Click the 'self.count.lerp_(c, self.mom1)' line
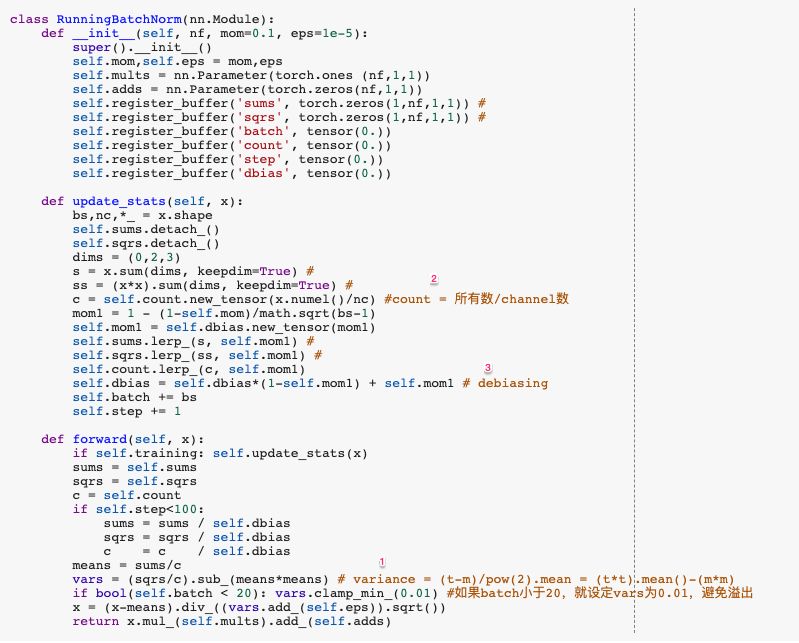 189,370
